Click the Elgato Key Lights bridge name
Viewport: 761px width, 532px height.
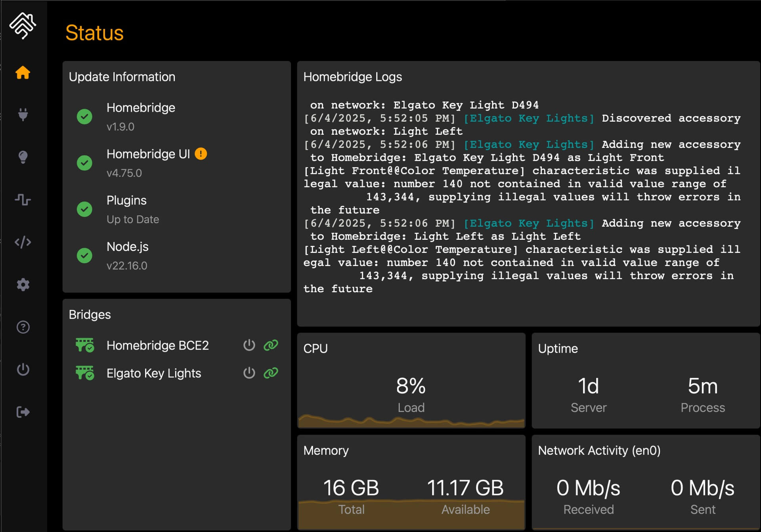click(154, 373)
